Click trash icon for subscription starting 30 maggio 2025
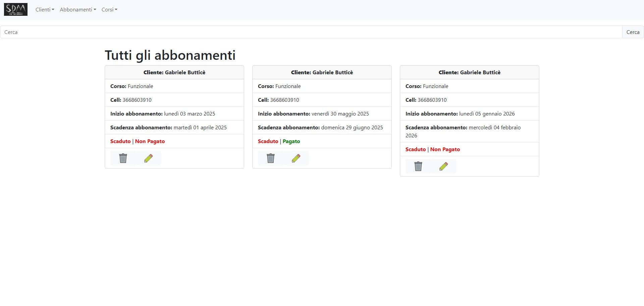The image size is (644, 306). click(271, 158)
